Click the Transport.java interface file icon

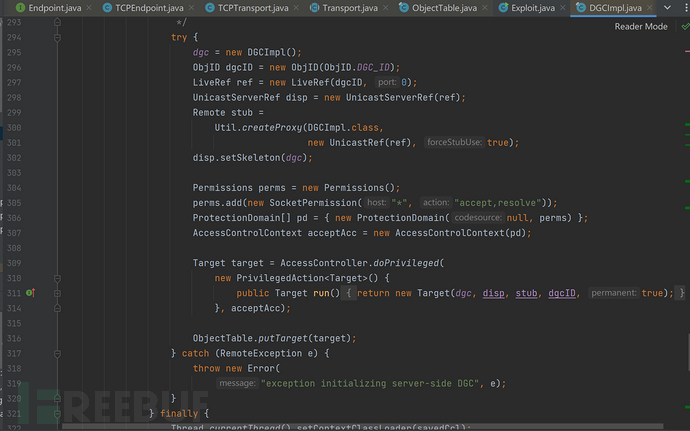(x=312, y=8)
